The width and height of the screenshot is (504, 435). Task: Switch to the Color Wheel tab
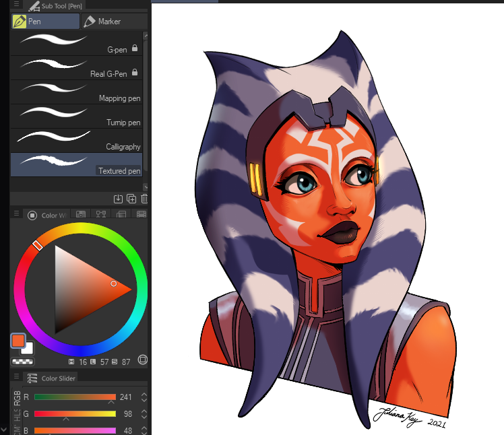coord(47,215)
